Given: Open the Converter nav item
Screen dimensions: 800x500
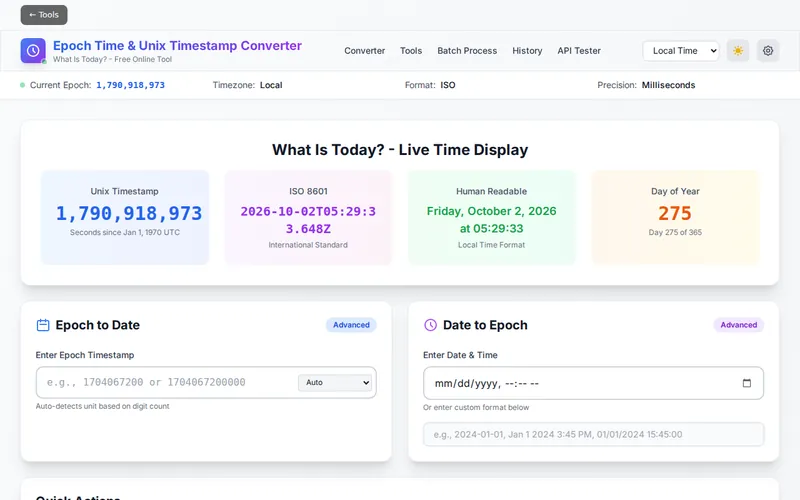Looking at the screenshot, I should pyautogui.click(x=364, y=51).
